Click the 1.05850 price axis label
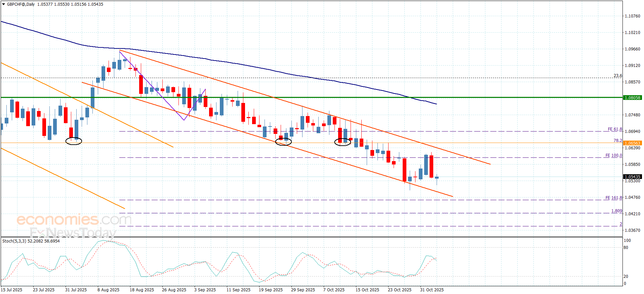The height and width of the screenshot is (294, 644). pyautogui.click(x=632, y=164)
